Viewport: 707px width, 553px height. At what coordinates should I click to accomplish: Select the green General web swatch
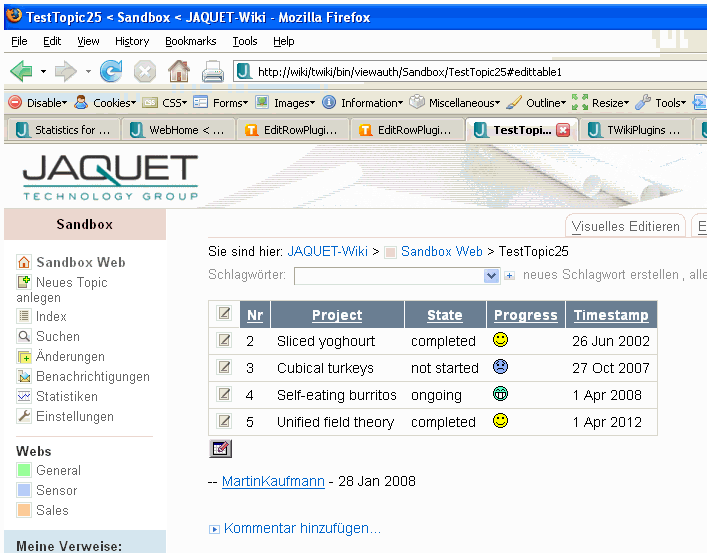pyautogui.click(x=25, y=470)
